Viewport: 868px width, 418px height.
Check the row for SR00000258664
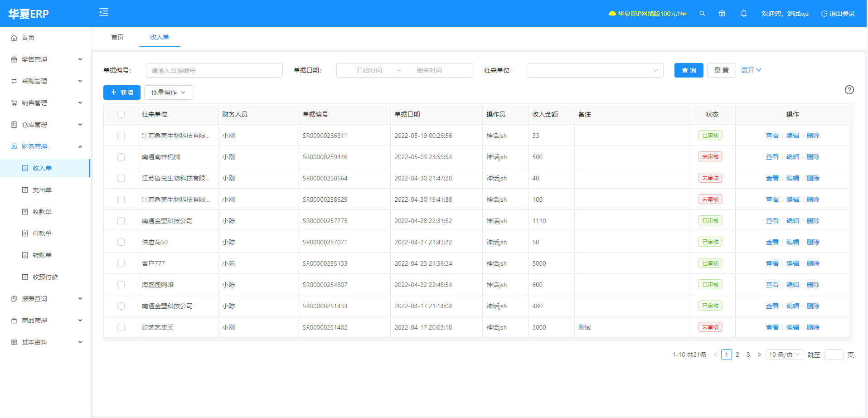click(x=121, y=178)
